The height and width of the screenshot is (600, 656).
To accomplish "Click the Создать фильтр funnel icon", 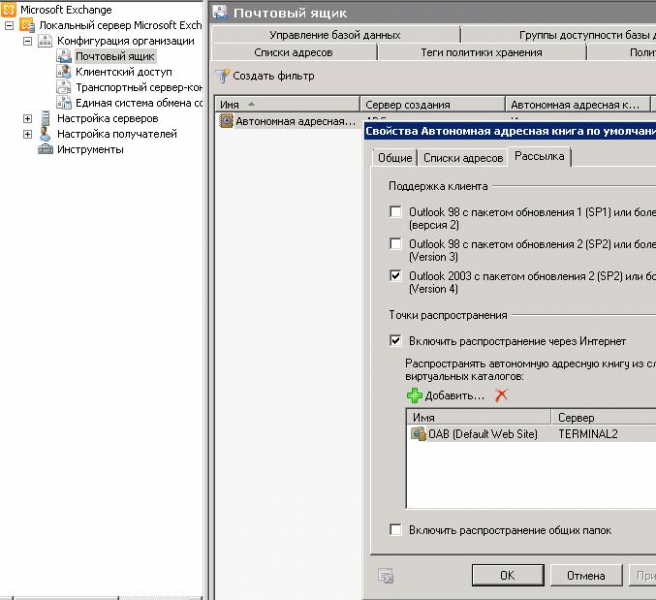I will (x=222, y=76).
